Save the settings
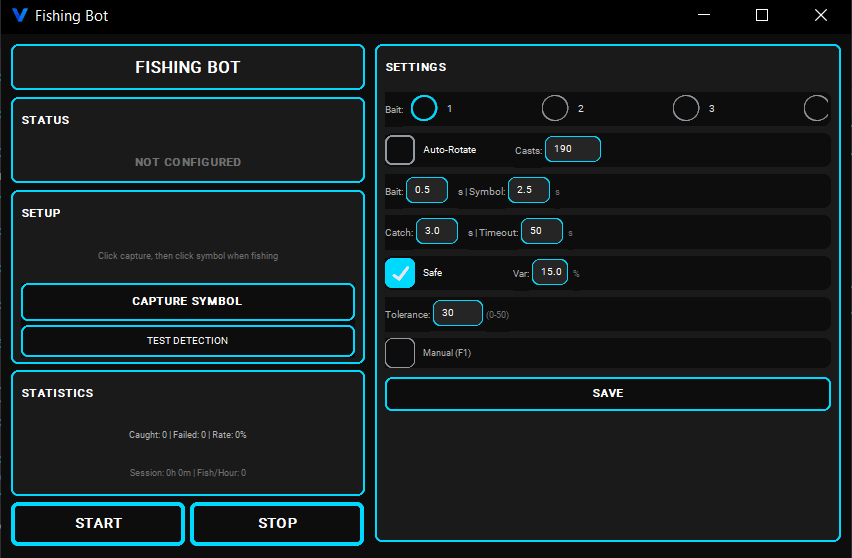Image resolution: width=852 pixels, height=558 pixels. [608, 394]
